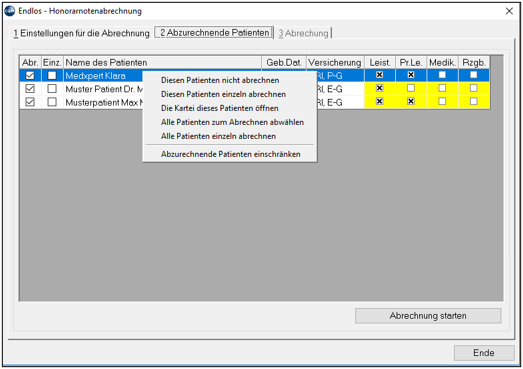Choose Diesen Patienten nicht abrechnen
The height and width of the screenshot is (369, 523).
(220, 80)
